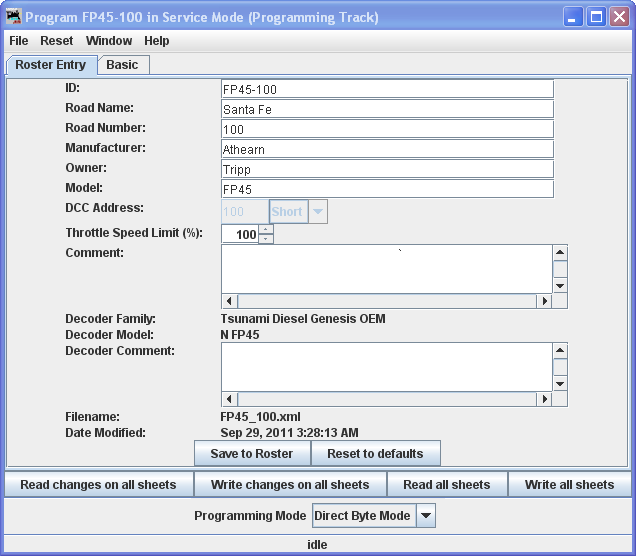Click the JMRI application icon in title bar
This screenshot has width=636, height=556.
click(x=14, y=17)
